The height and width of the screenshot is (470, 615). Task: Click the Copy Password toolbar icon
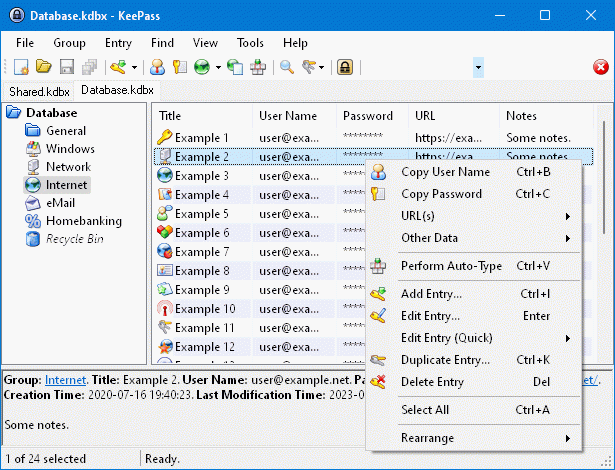click(x=180, y=67)
